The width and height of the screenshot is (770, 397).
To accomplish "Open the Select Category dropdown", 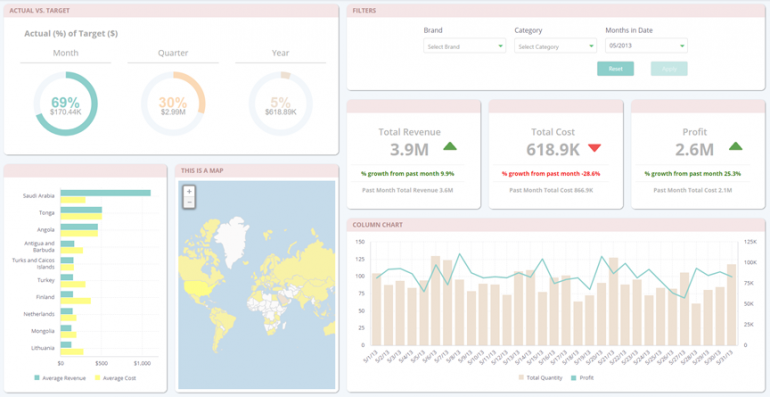I will 555,46.
